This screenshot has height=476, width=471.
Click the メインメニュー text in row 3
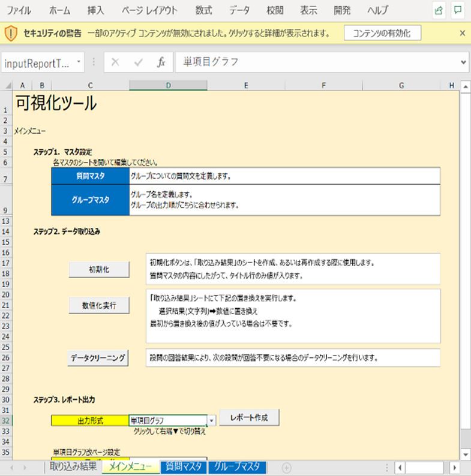(x=30, y=131)
